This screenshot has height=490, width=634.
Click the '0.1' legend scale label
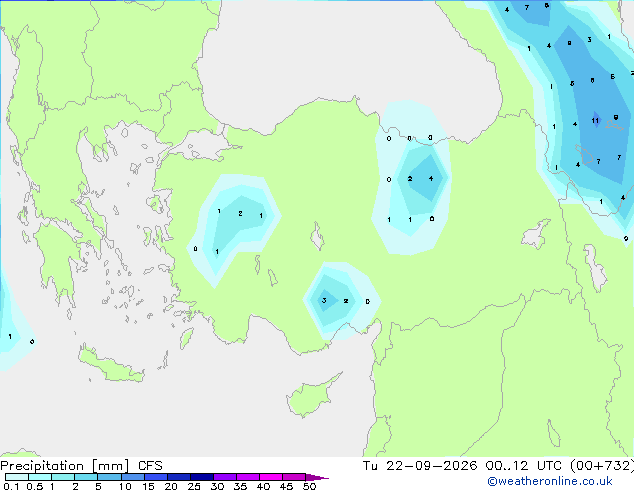[x=11, y=486]
